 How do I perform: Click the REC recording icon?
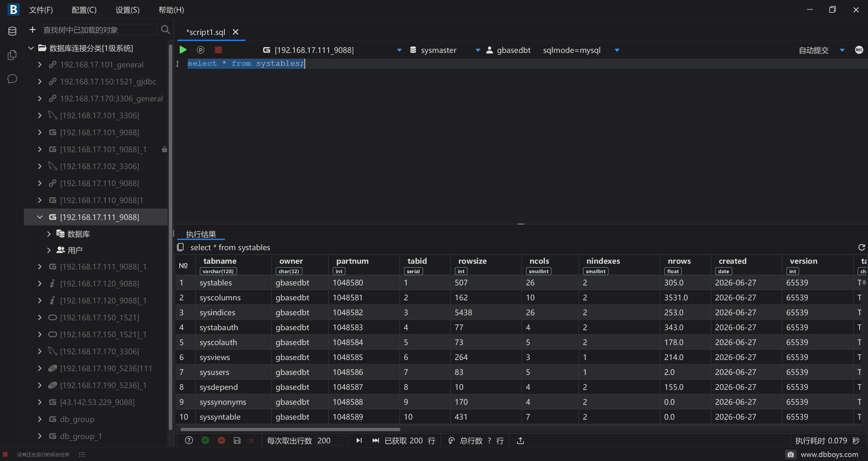[859, 50]
